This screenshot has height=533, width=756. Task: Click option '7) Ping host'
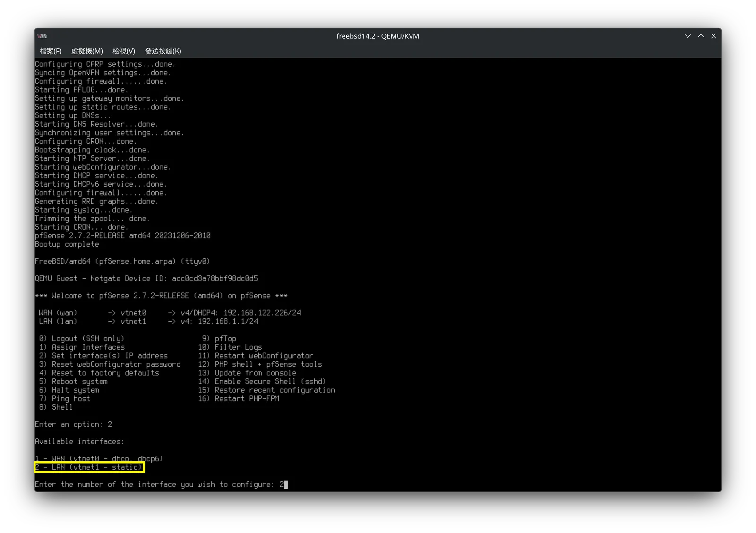[x=65, y=398]
